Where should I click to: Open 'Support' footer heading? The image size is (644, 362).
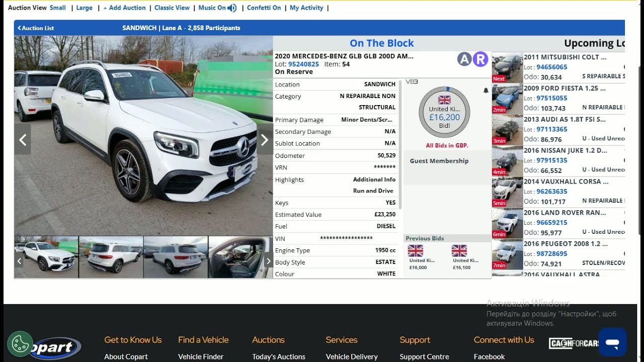pos(415,340)
